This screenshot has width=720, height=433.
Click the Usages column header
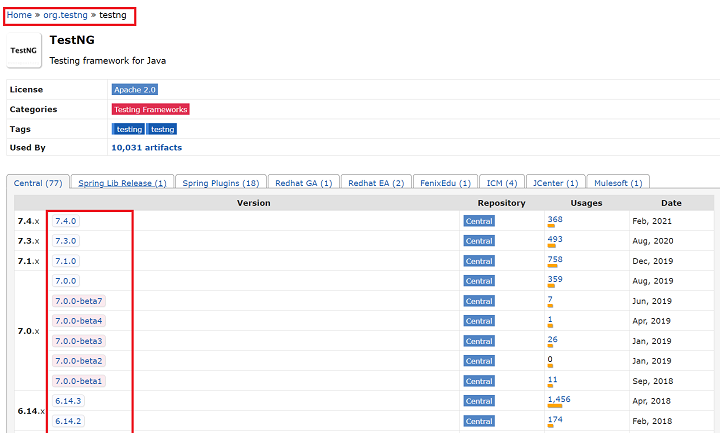coord(586,202)
